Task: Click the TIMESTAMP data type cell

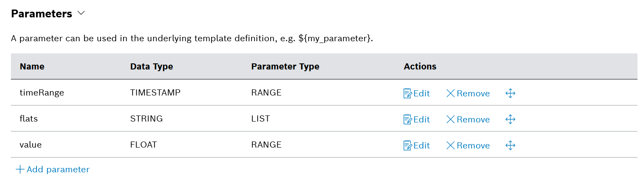Action: click(155, 92)
